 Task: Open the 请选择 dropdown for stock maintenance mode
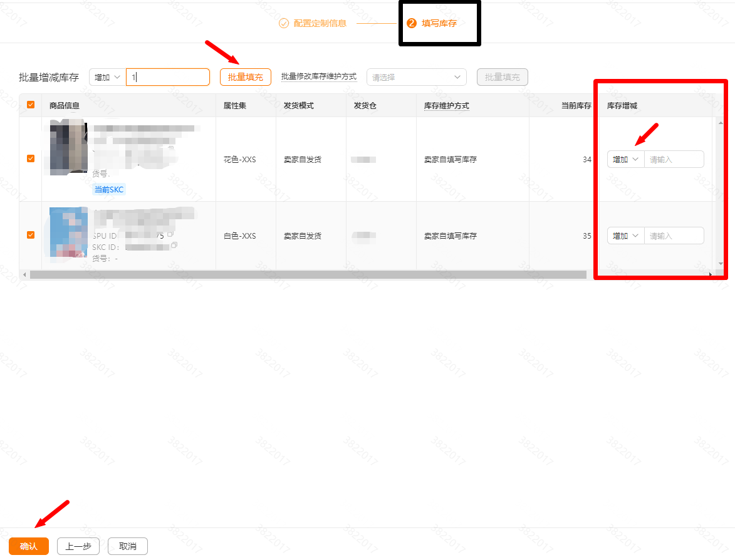pyautogui.click(x=416, y=76)
